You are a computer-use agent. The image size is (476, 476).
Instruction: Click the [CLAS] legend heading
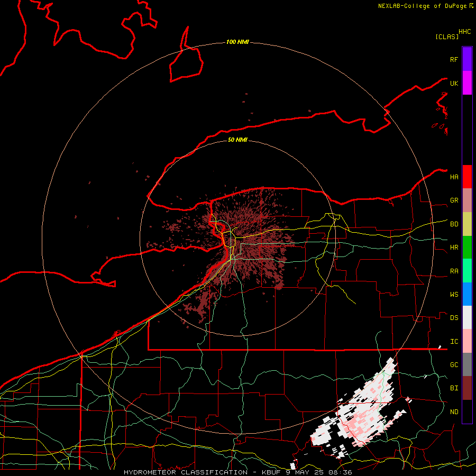(447, 36)
